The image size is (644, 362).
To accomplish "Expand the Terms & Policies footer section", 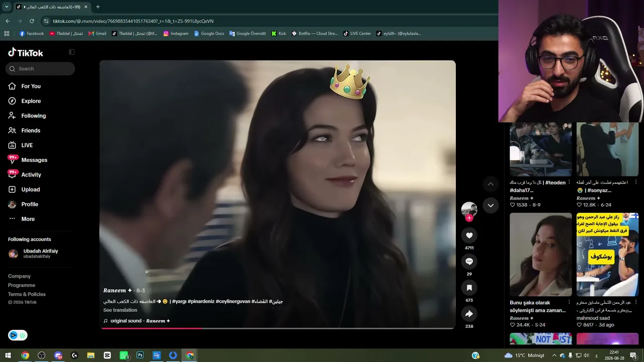I will pyautogui.click(x=27, y=294).
